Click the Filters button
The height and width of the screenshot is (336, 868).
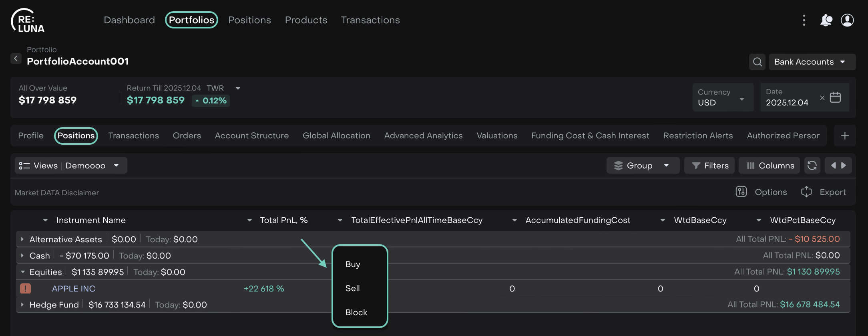click(x=709, y=166)
